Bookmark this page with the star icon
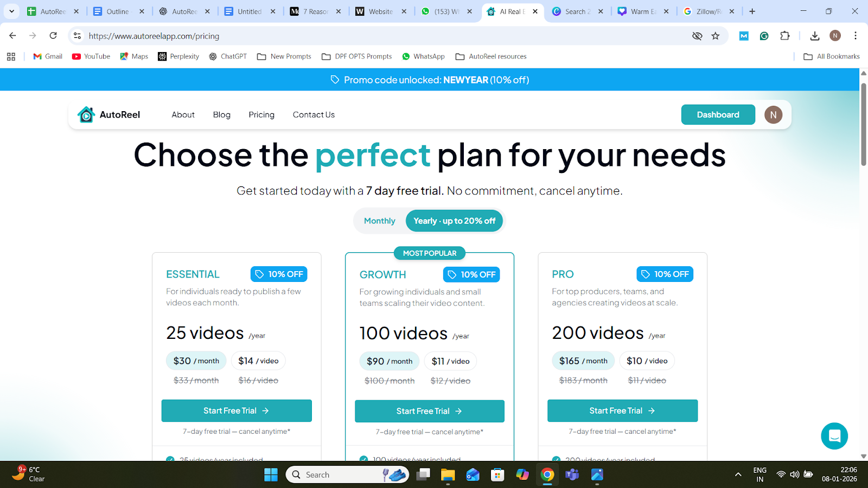Viewport: 868px width, 488px height. click(x=716, y=36)
